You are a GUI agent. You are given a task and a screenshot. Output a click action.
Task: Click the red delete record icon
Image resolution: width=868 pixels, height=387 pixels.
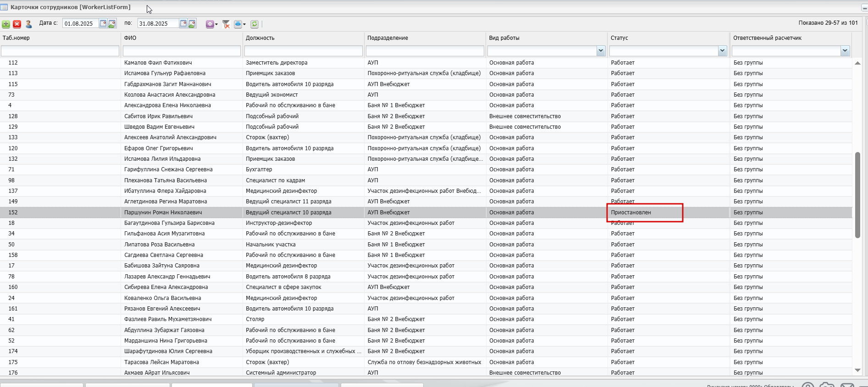(x=17, y=24)
